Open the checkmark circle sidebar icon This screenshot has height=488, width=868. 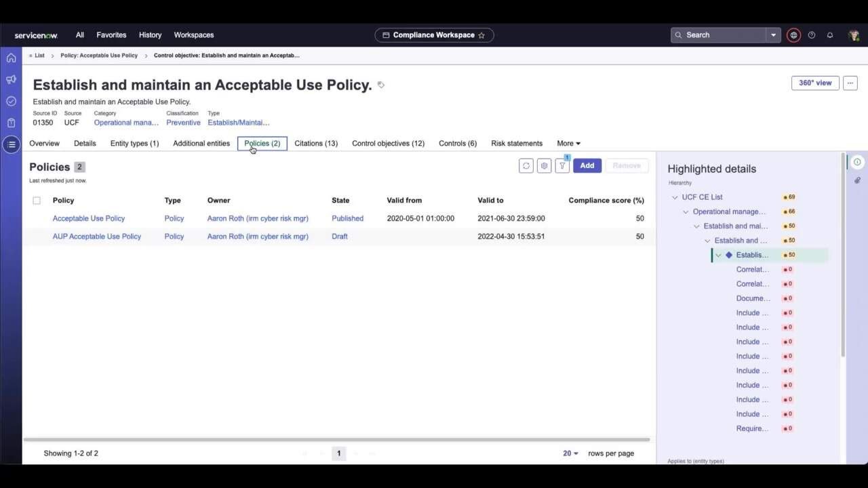[11, 101]
